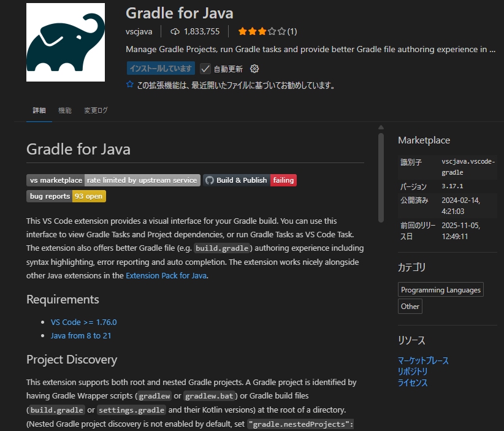This screenshot has width=504, height=431.
Task: Click the identifier vscjava.vscode-gradle
Action: pos(468,167)
